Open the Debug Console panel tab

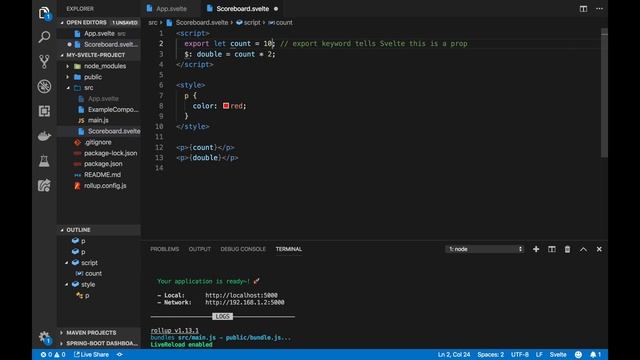(x=243, y=249)
